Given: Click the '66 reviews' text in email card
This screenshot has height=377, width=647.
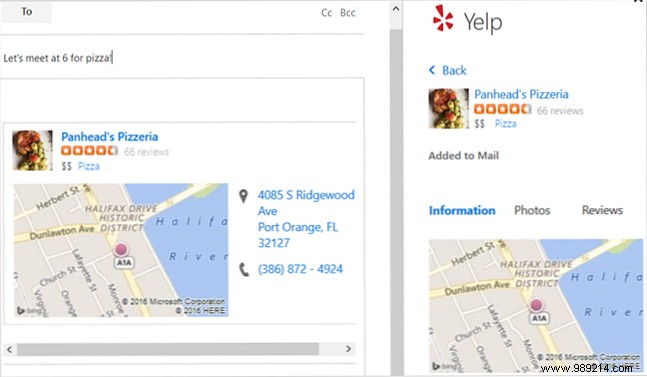Looking at the screenshot, I should [x=146, y=152].
